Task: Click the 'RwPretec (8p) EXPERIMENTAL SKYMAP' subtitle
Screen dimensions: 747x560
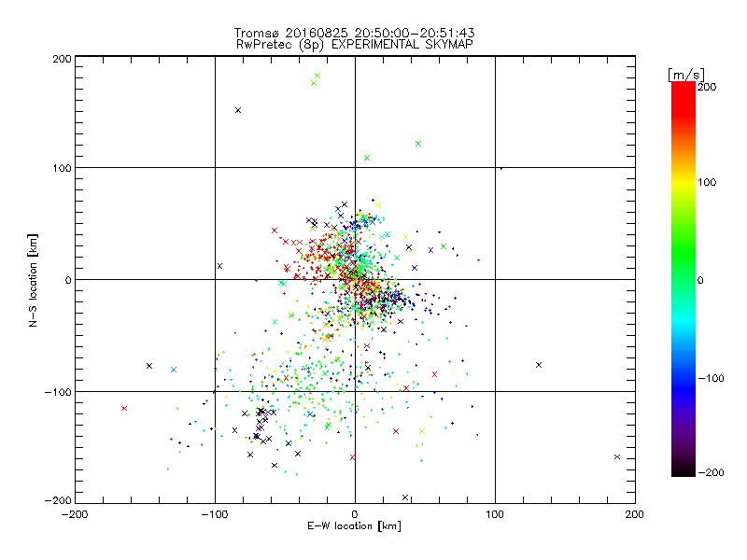Action: pyautogui.click(x=355, y=45)
